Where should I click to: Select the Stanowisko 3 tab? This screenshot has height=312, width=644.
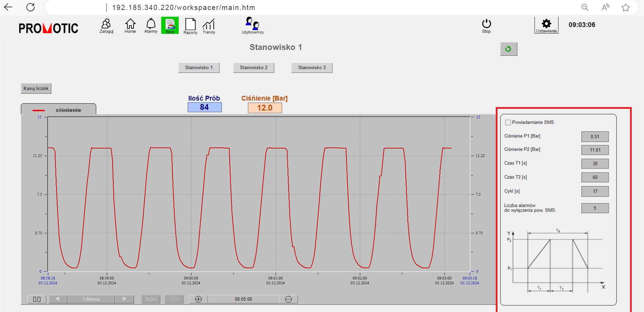(311, 67)
